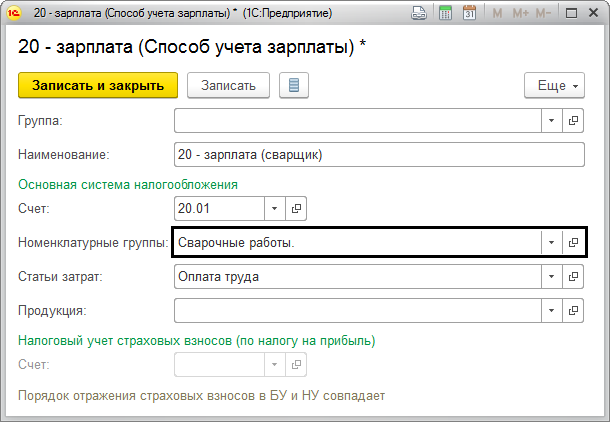
Task: Expand the Счет 20.01 dropdown
Action: click(274, 208)
